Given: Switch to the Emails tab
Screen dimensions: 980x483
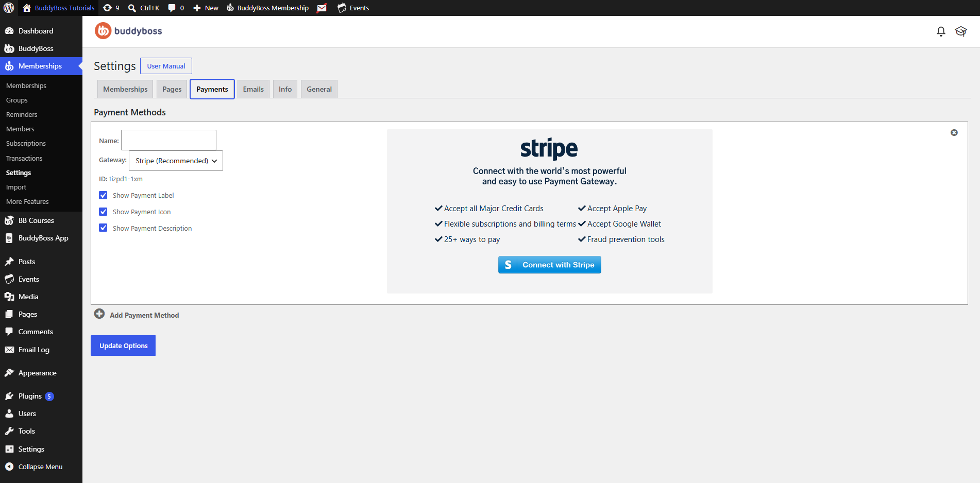Looking at the screenshot, I should click(254, 89).
